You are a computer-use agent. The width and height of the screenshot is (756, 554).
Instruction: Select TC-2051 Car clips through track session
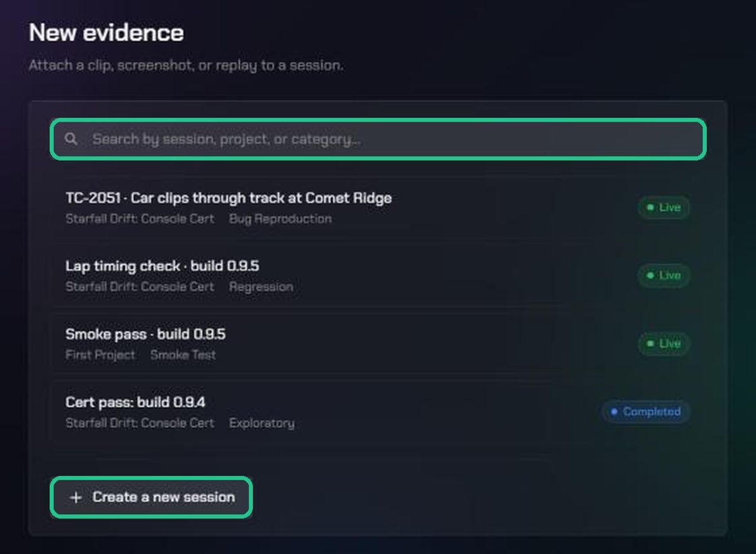378,207
